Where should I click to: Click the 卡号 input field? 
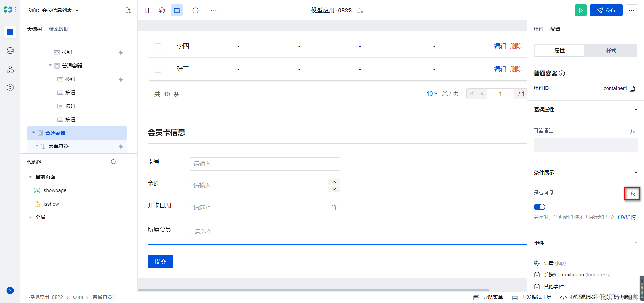(x=265, y=164)
